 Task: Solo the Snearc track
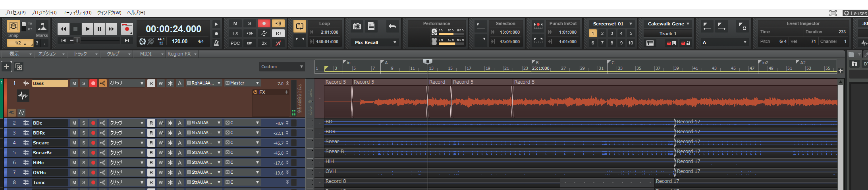point(84,143)
